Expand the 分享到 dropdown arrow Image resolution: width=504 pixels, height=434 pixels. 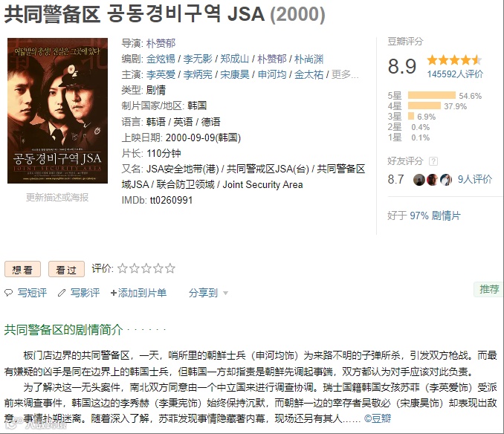point(226,293)
